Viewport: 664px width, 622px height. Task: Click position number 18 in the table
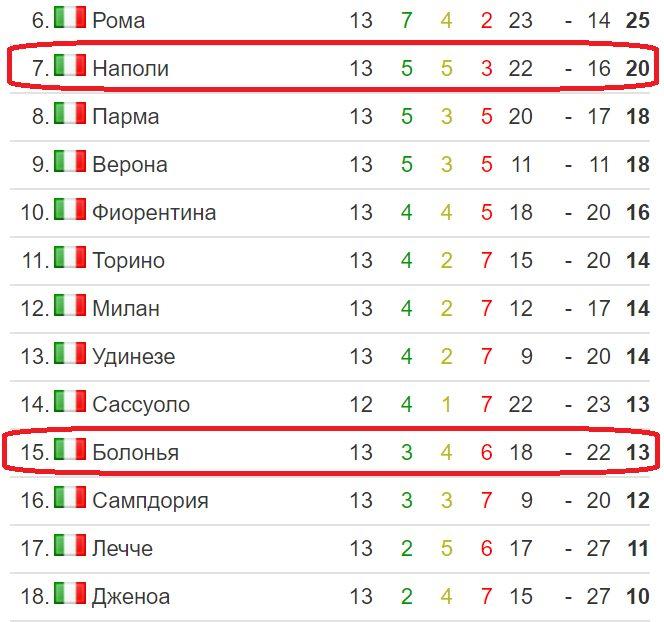tap(33, 596)
